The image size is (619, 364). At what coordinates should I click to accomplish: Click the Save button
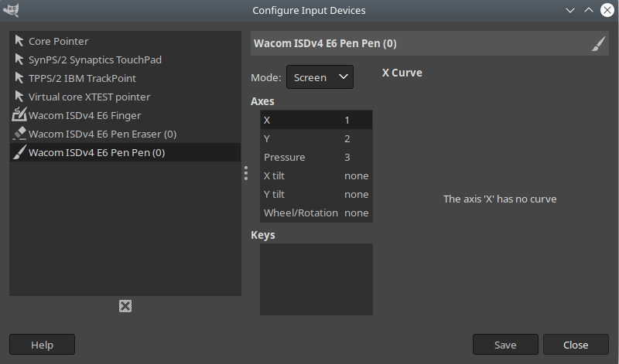click(x=505, y=344)
